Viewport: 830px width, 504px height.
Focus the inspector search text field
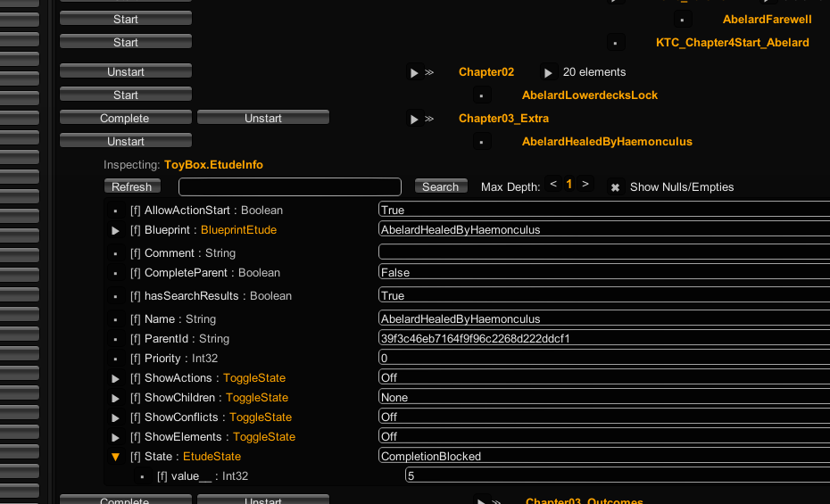coord(289,186)
